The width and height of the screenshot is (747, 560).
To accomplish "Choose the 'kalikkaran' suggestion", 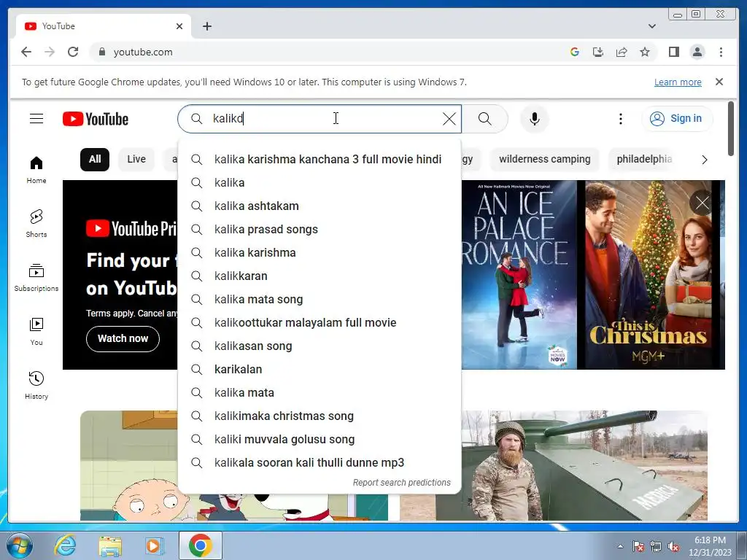I will click(x=320, y=276).
